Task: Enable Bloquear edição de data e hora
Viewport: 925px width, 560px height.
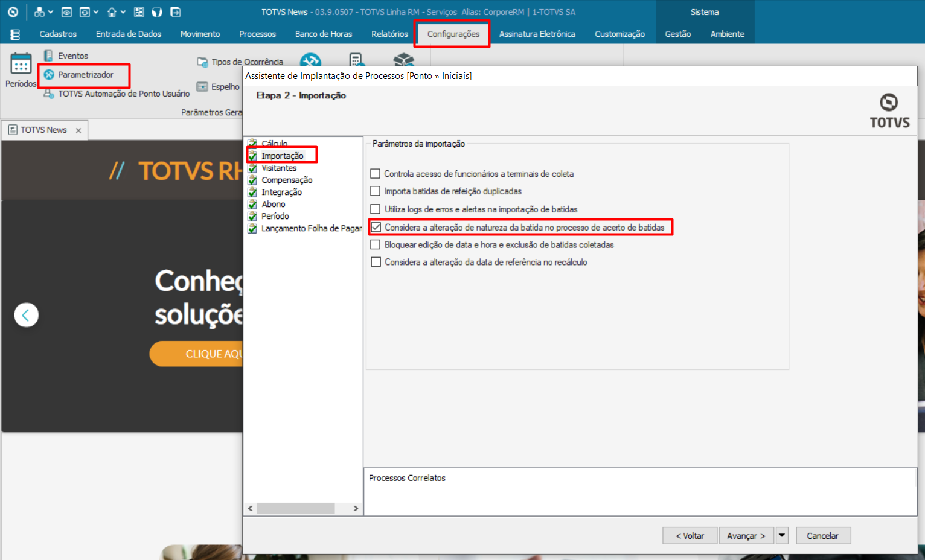Action: click(x=376, y=245)
